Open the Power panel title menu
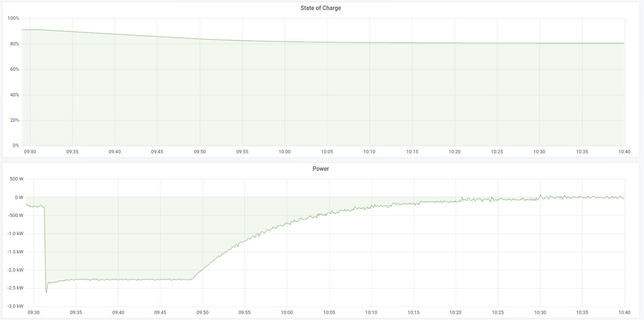 [x=320, y=169]
